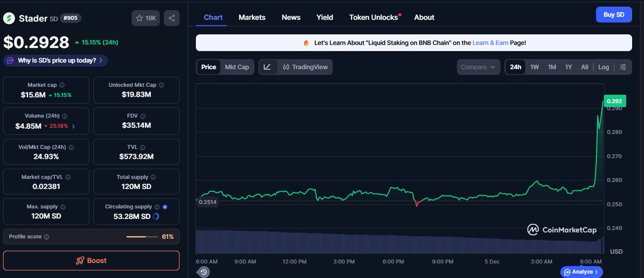Screen dimensions: 644x278
Task: Click the rocket icon on Boost
Action: (80, 261)
